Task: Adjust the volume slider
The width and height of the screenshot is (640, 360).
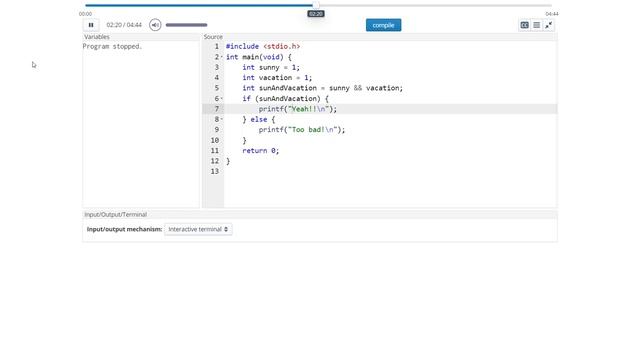Action: [x=187, y=25]
